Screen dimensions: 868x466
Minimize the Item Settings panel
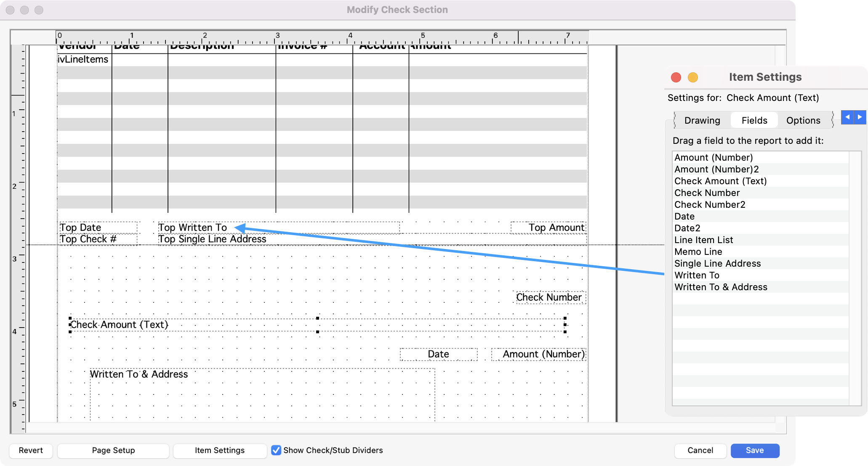pos(692,77)
